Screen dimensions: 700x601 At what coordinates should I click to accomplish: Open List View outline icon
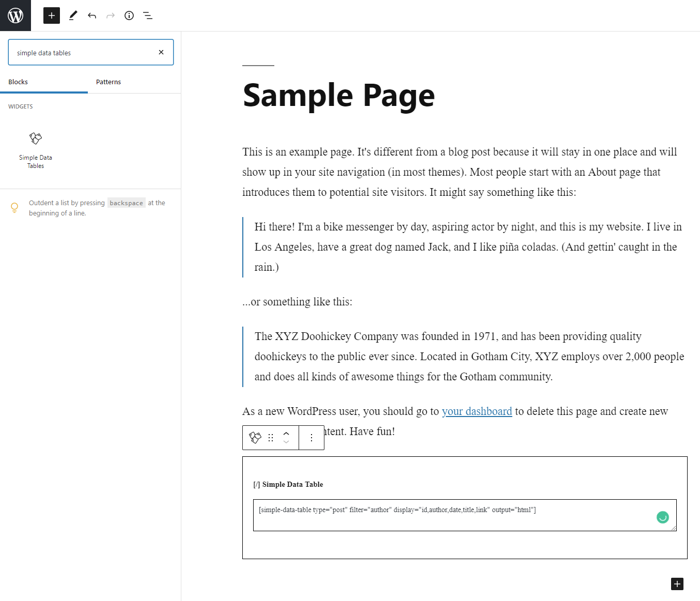pyautogui.click(x=148, y=16)
